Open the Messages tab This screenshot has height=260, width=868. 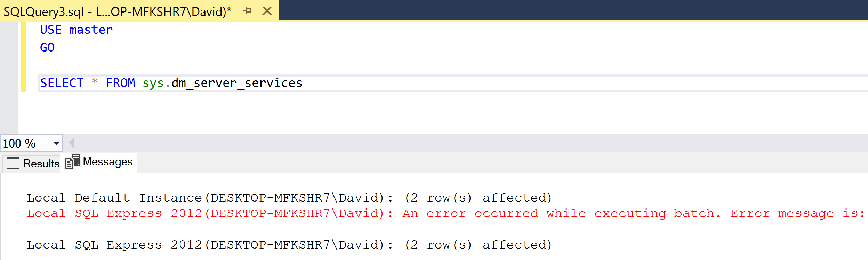[x=99, y=162]
